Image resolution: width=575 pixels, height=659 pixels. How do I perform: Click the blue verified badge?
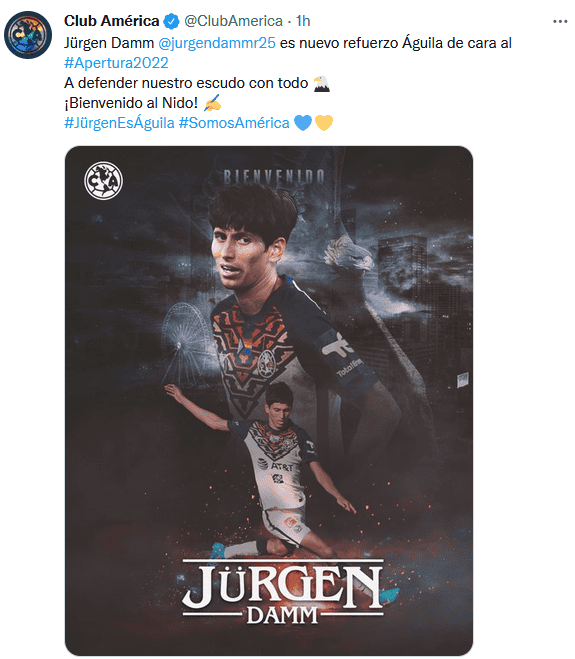pos(171,21)
